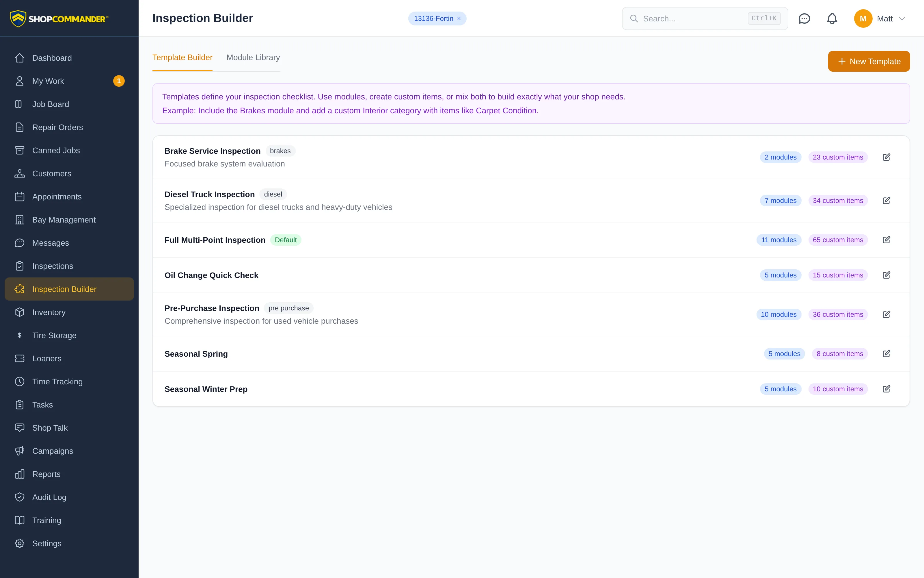Image resolution: width=924 pixels, height=578 pixels.
Task: Select the Template Builder tab
Action: [182, 58]
